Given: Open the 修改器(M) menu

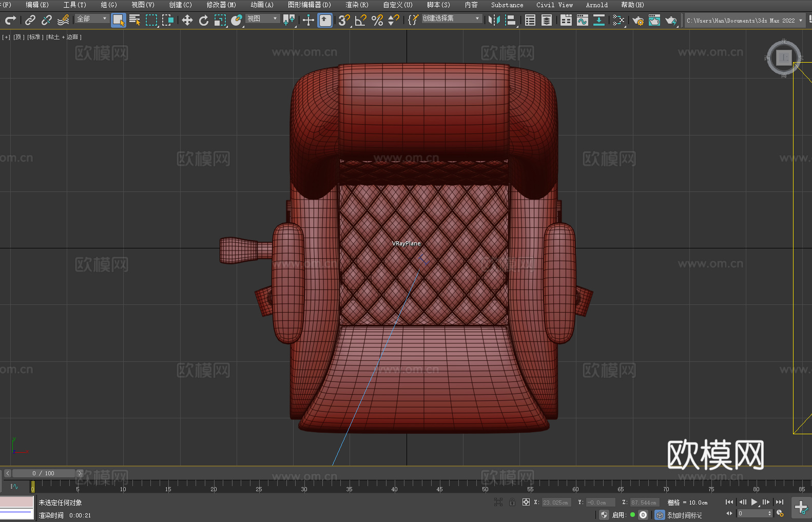Looking at the screenshot, I should pos(221,5).
